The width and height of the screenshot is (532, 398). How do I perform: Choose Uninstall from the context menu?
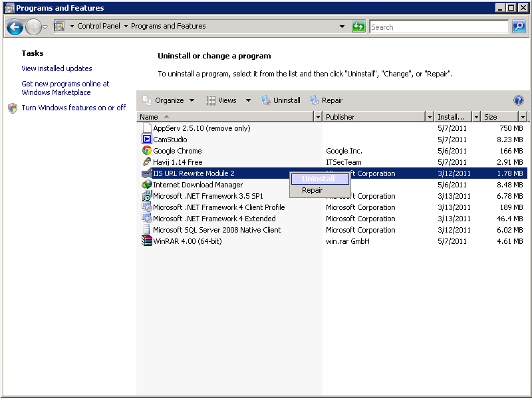(x=319, y=179)
